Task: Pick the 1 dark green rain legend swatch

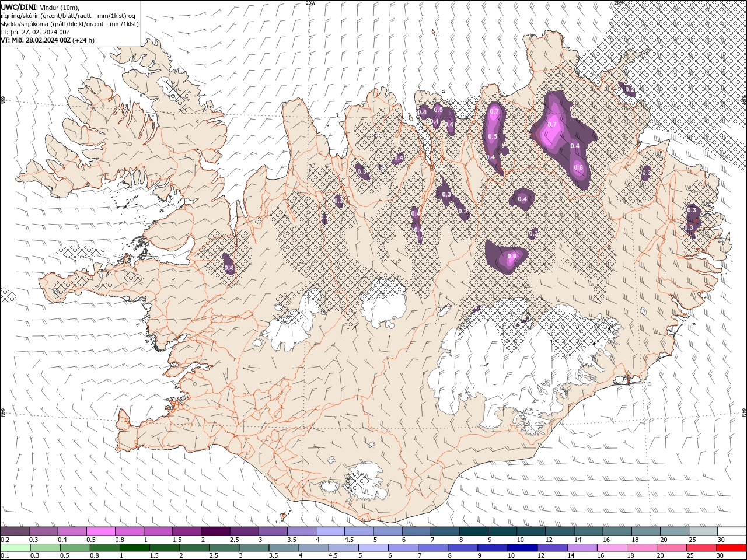Action: (x=135, y=547)
